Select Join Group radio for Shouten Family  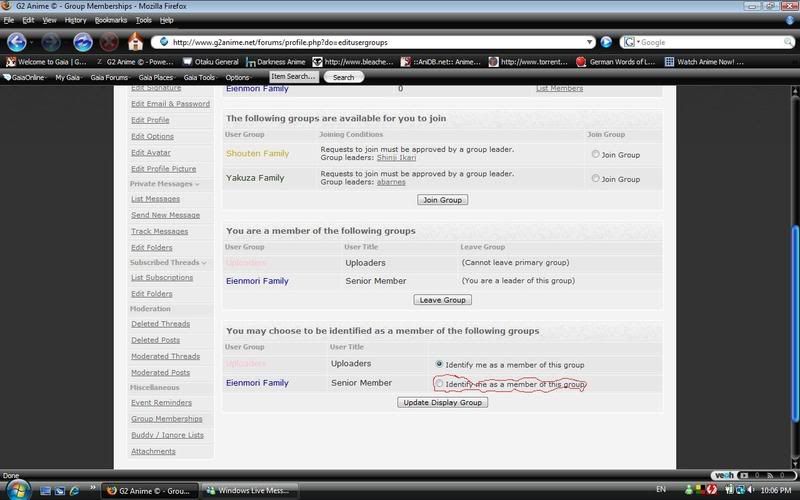596,154
